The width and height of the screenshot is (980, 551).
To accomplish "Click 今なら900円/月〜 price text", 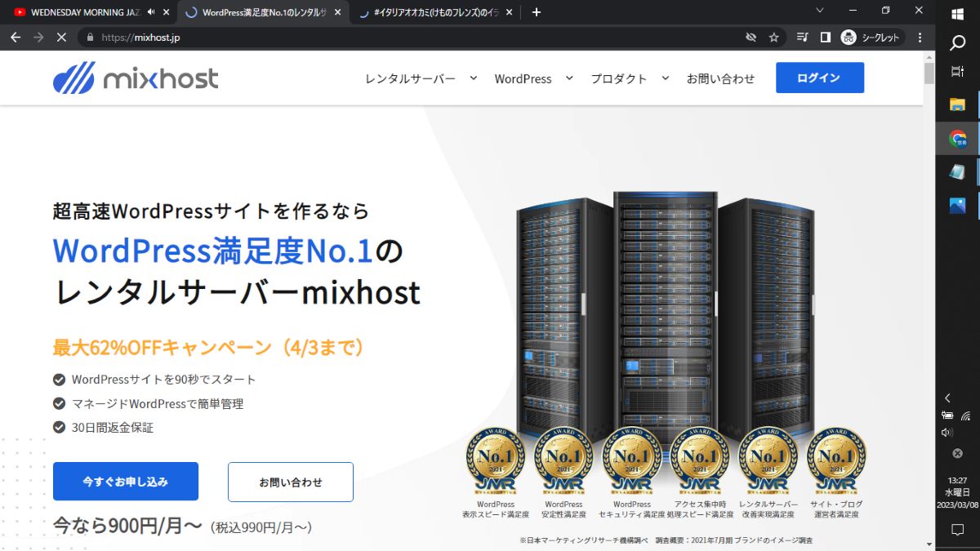I will tap(127, 526).
